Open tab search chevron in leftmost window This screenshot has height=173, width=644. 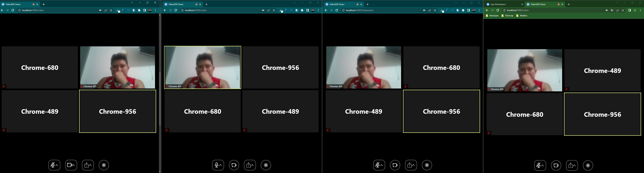pos(132,3)
